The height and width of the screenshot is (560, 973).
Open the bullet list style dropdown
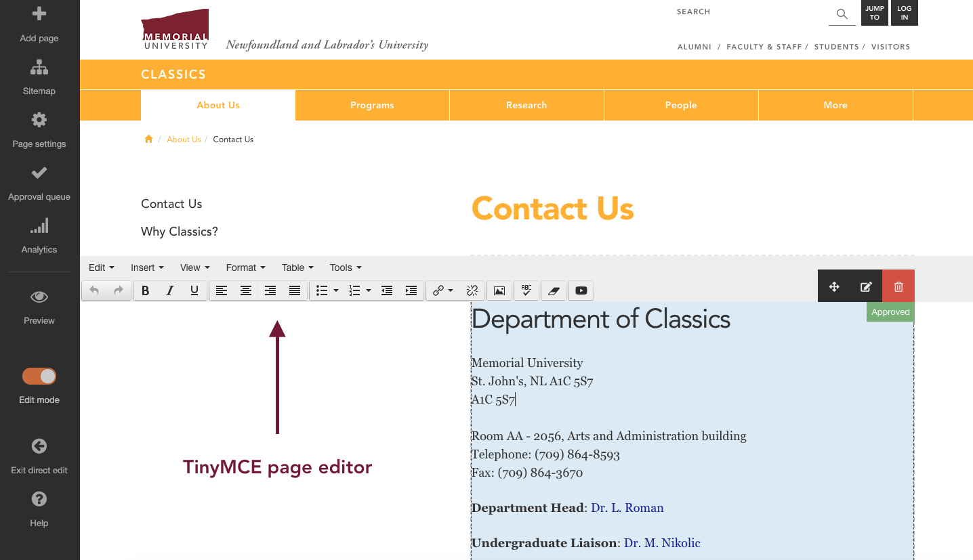pyautogui.click(x=336, y=290)
